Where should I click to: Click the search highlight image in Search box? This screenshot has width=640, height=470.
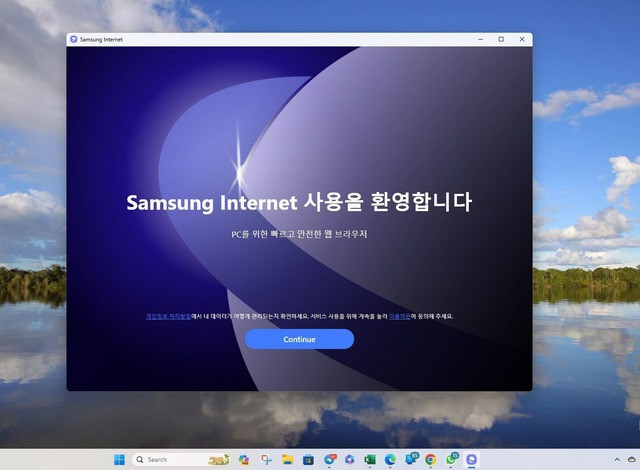tap(219, 460)
